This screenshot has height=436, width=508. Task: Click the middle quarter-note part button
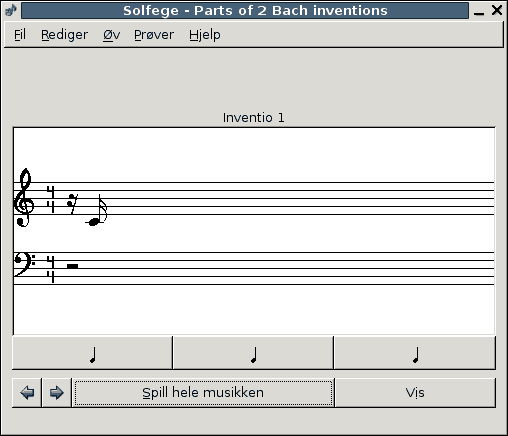coord(253,353)
